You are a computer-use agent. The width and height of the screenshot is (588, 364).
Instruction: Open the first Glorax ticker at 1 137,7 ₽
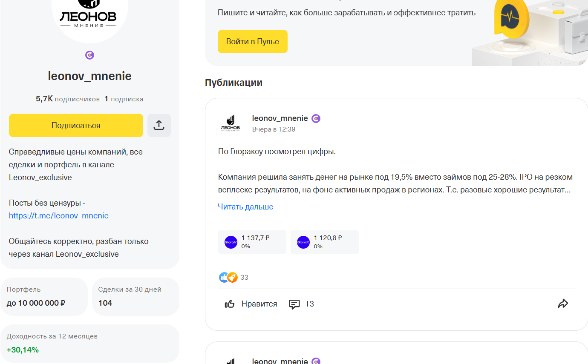252,242
